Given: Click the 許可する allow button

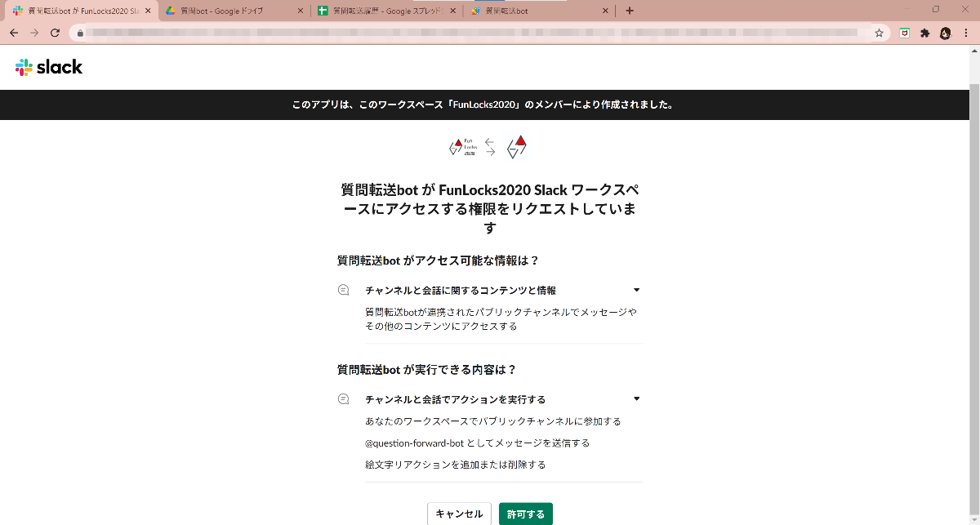Looking at the screenshot, I should point(526,514).
